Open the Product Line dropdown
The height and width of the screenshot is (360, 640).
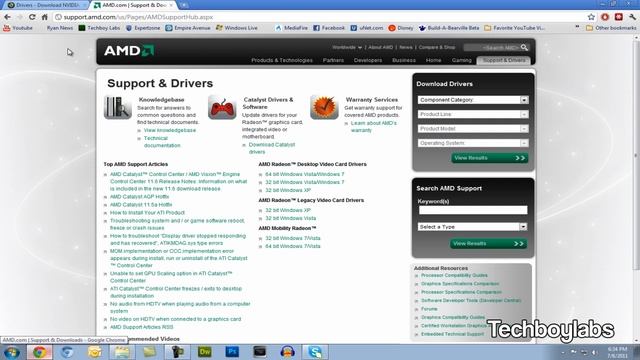click(x=473, y=114)
